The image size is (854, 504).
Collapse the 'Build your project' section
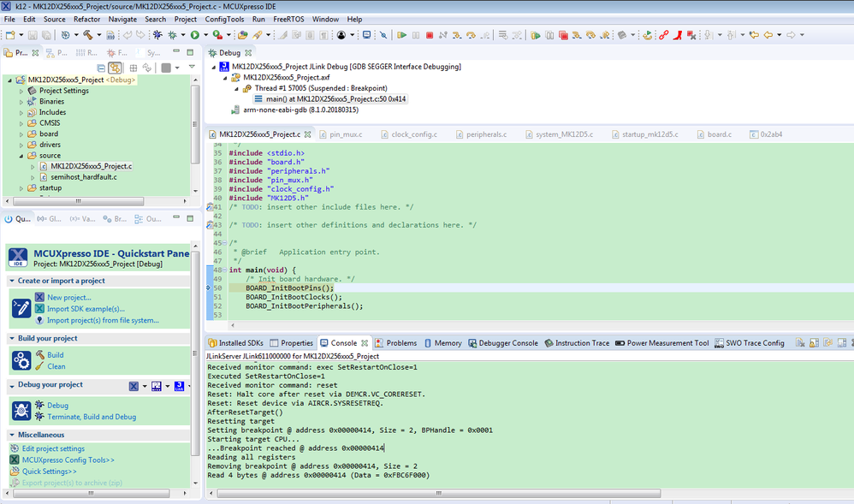[11, 338]
